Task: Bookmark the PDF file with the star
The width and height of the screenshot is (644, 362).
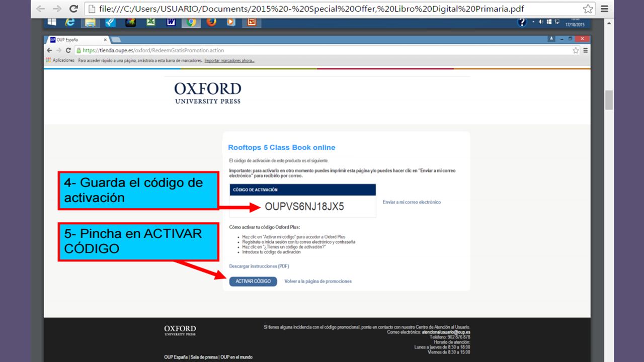Action: click(x=588, y=9)
